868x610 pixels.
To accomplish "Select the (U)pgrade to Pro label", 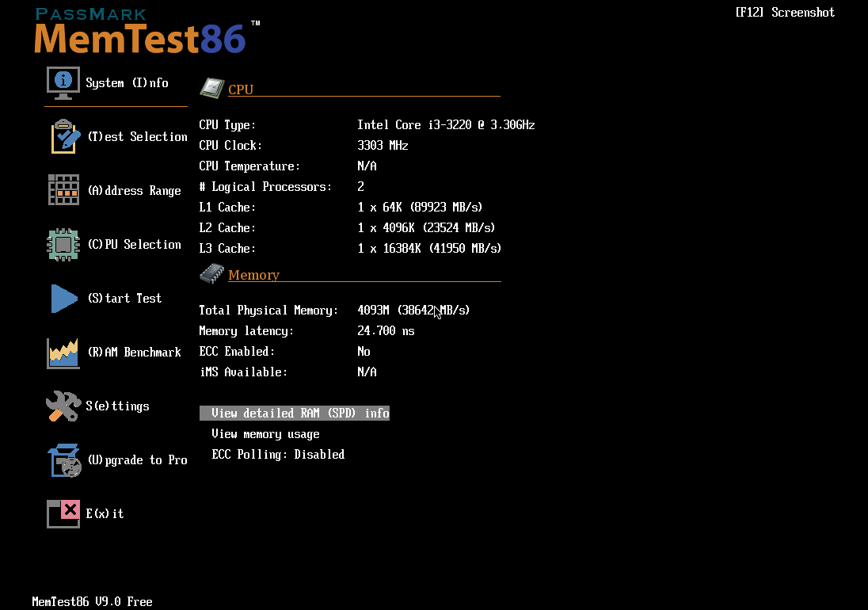I will pos(137,460).
